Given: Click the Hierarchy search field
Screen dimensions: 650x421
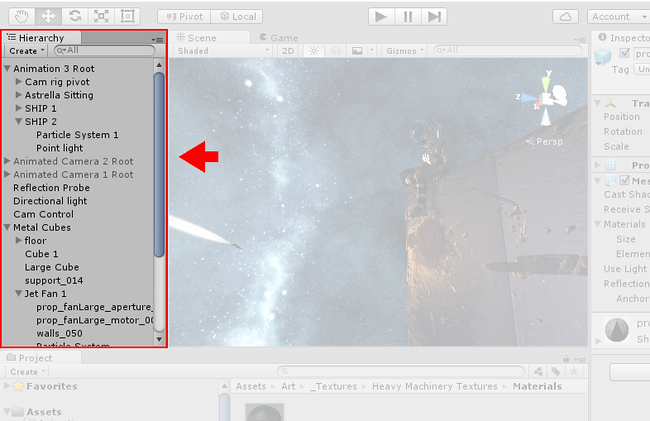Looking at the screenshot, I should click(104, 51).
